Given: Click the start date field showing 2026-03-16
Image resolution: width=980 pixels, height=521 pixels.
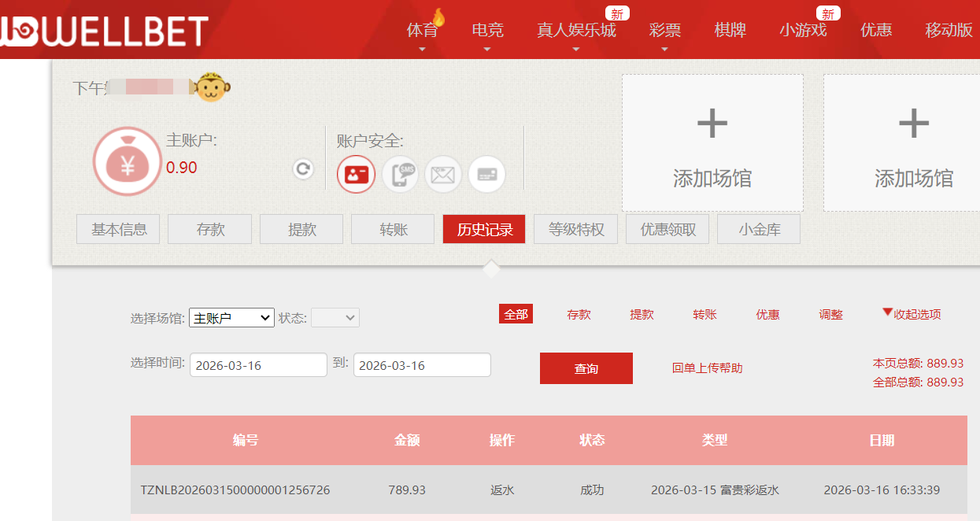Looking at the screenshot, I should click(x=258, y=364).
